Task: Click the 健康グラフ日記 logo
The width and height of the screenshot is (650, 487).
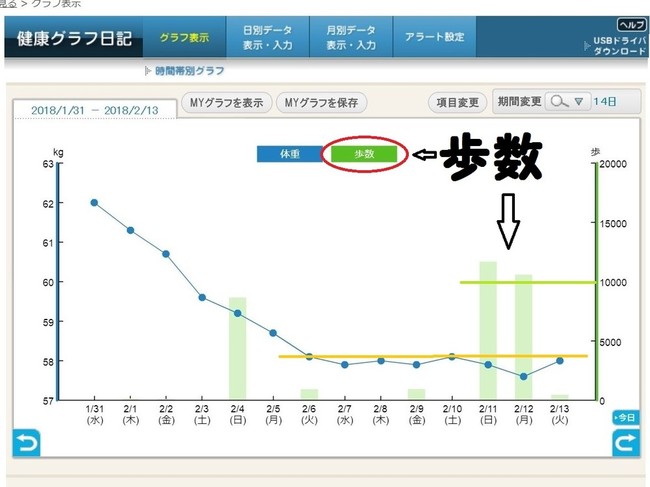Action: click(74, 39)
